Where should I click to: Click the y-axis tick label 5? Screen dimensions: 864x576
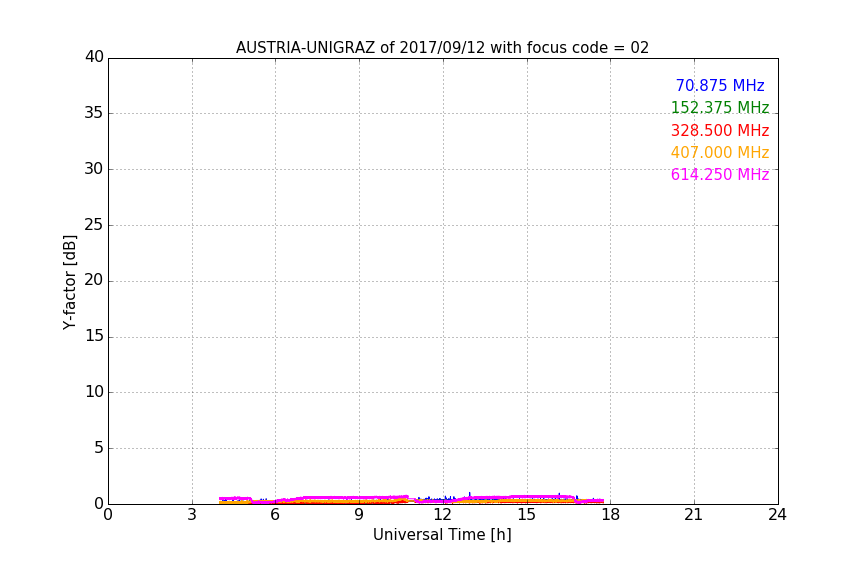[99, 448]
